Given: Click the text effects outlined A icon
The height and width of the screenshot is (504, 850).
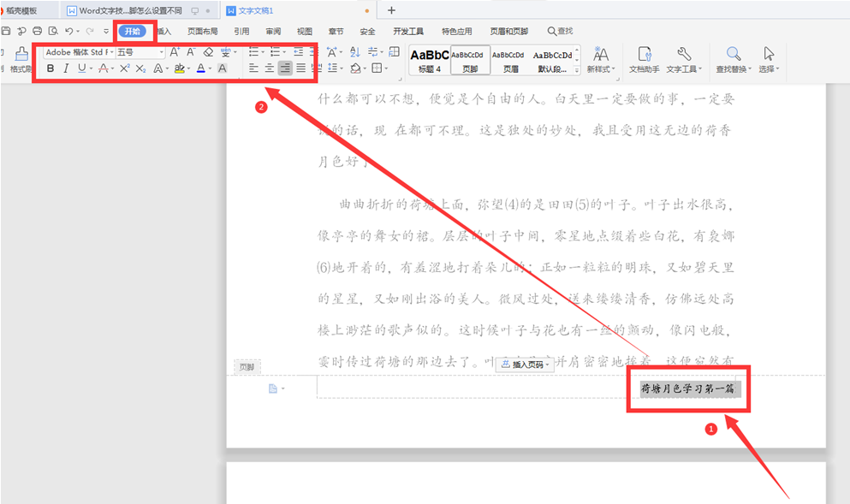Looking at the screenshot, I should click(158, 68).
